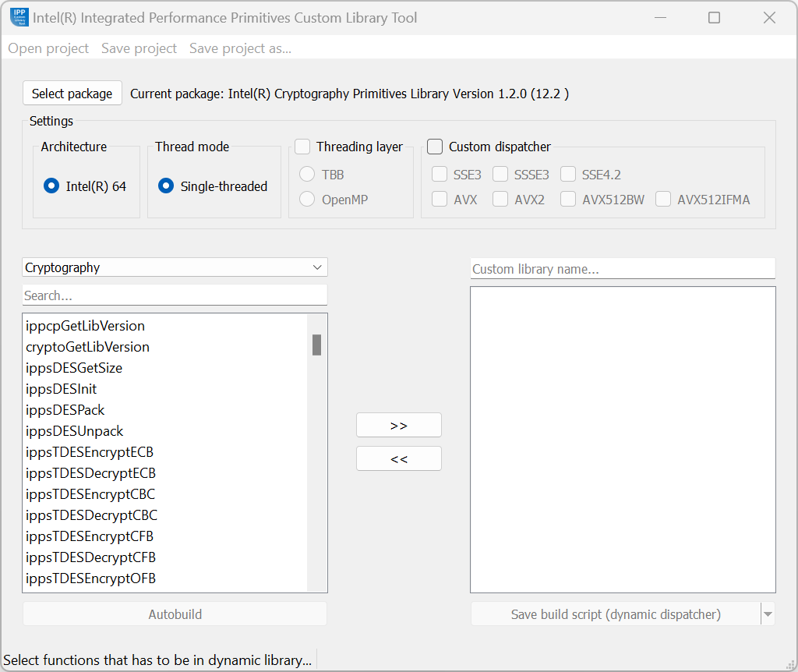The height and width of the screenshot is (672, 798).
Task: Click the IPP app icon in title bar
Action: coord(19,17)
